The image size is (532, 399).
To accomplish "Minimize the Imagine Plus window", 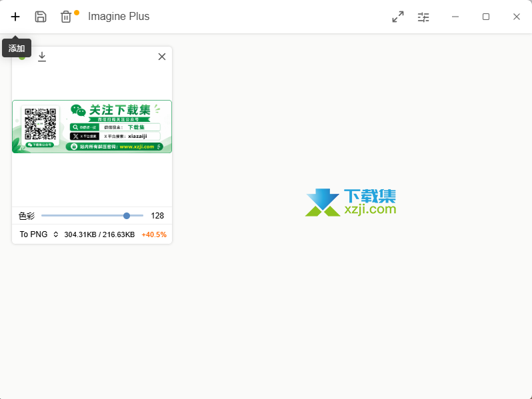I will tap(455, 17).
